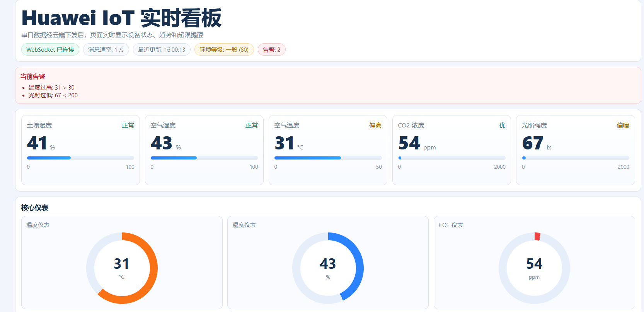The image size is (644, 312).
Task: Click the "偏高" status on 空气温度 card
Action: [375, 125]
